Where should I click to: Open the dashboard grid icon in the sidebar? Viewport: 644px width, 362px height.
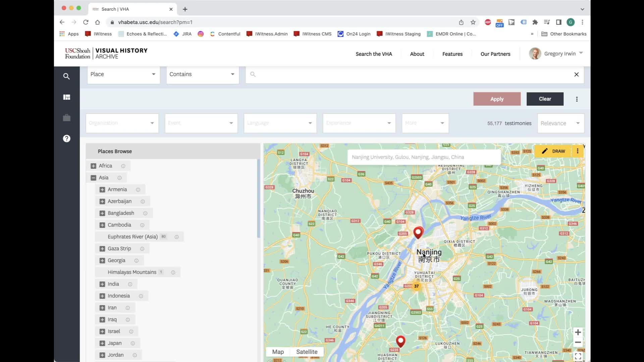[x=66, y=97]
